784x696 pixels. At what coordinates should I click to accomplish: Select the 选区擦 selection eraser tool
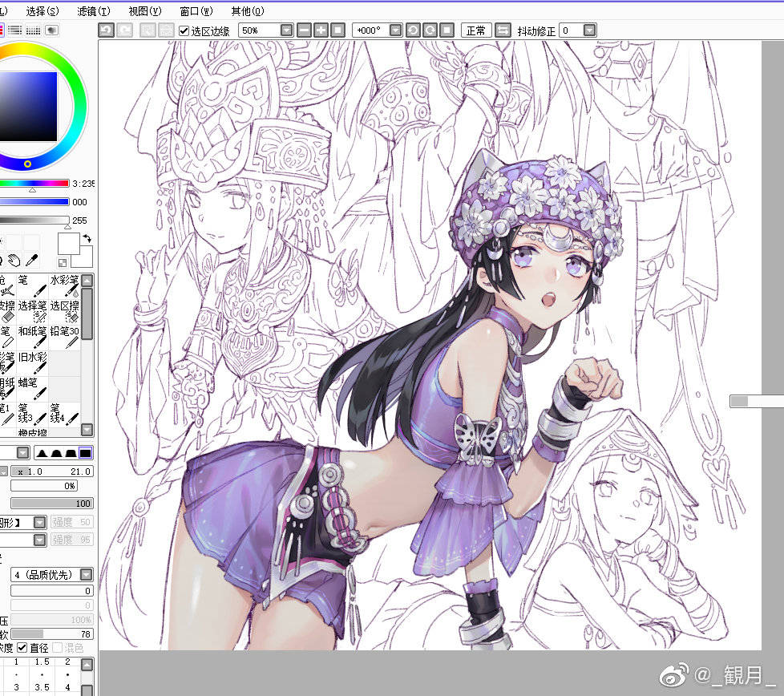(64, 312)
